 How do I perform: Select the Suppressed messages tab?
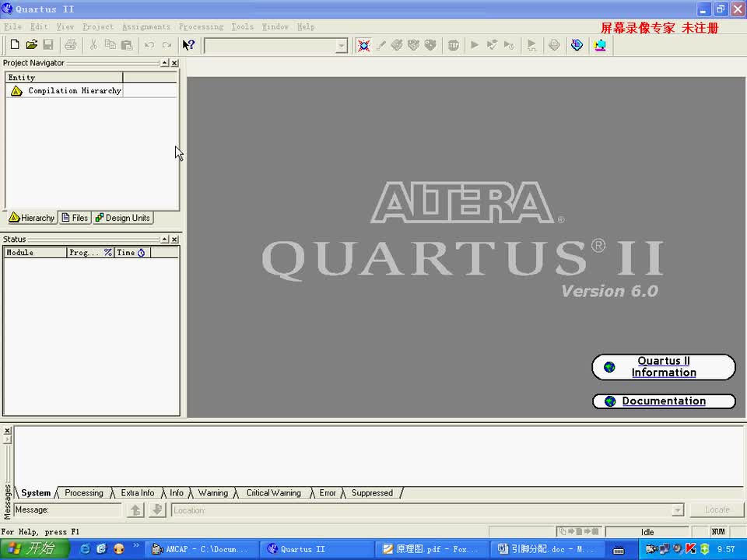pyautogui.click(x=372, y=493)
